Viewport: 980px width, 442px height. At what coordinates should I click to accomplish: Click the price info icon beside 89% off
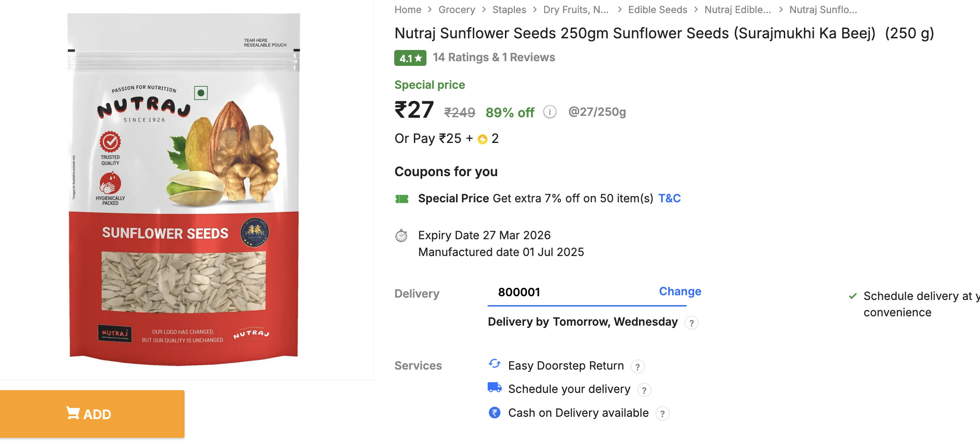[x=550, y=112]
